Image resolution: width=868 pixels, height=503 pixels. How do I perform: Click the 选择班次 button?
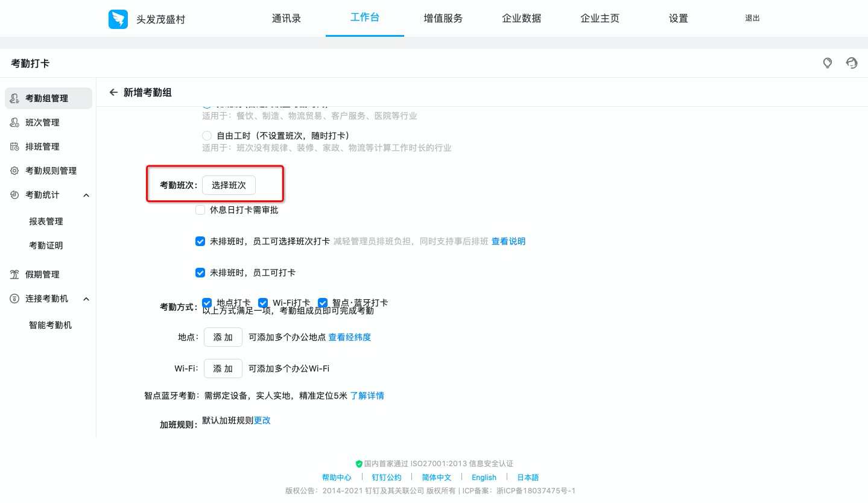point(229,185)
